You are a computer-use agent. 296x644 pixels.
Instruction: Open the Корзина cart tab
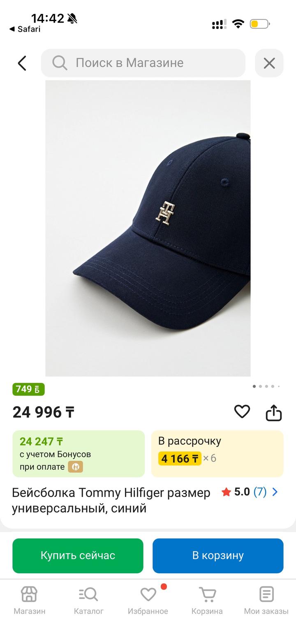coord(207,600)
